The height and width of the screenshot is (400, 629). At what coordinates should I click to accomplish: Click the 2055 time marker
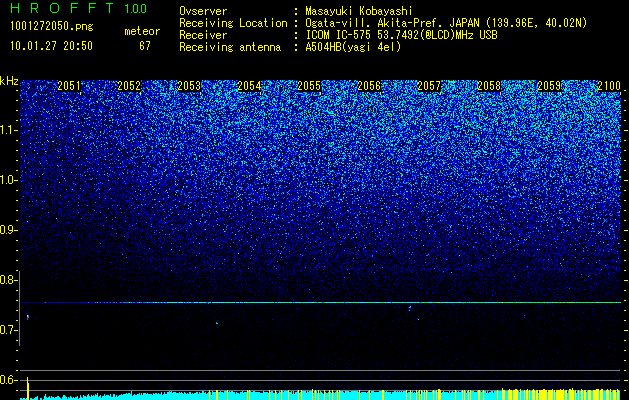point(309,86)
